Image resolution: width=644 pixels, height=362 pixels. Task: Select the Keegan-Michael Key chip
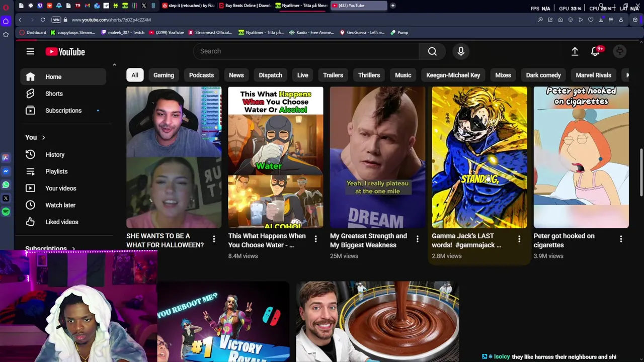[453, 75]
